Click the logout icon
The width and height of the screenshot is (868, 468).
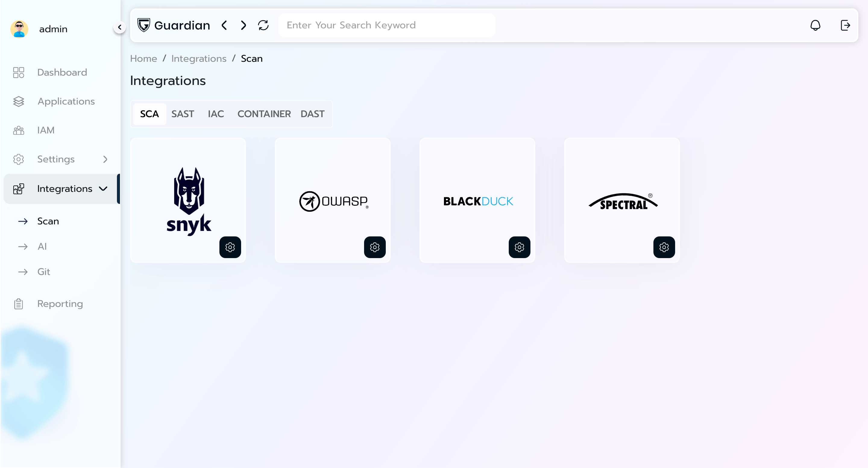(x=845, y=25)
